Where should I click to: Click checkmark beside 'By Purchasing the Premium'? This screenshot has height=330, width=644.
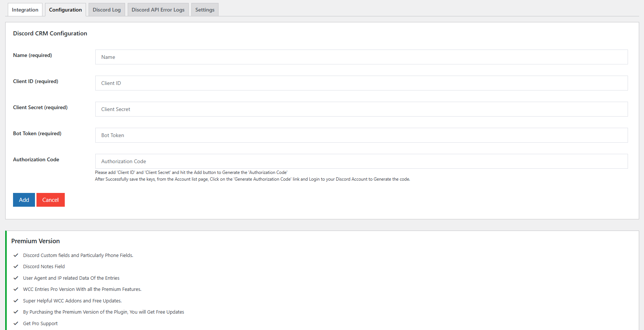click(16, 312)
